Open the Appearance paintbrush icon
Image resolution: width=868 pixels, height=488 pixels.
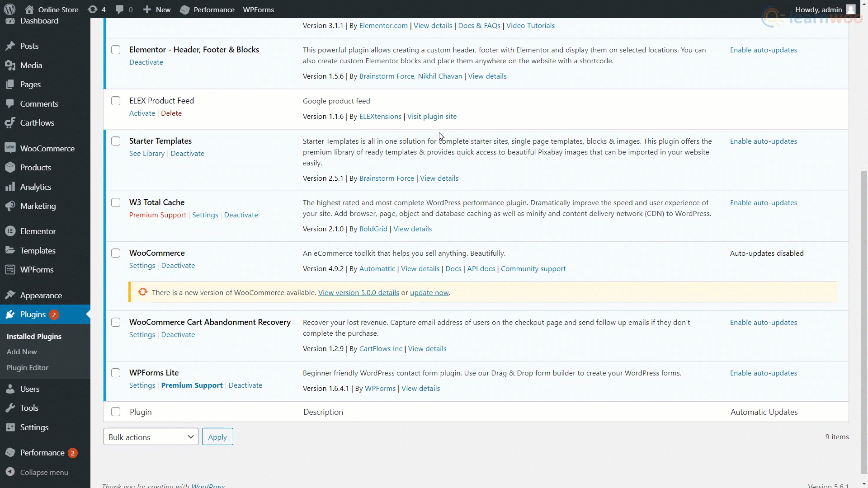click(x=10, y=296)
